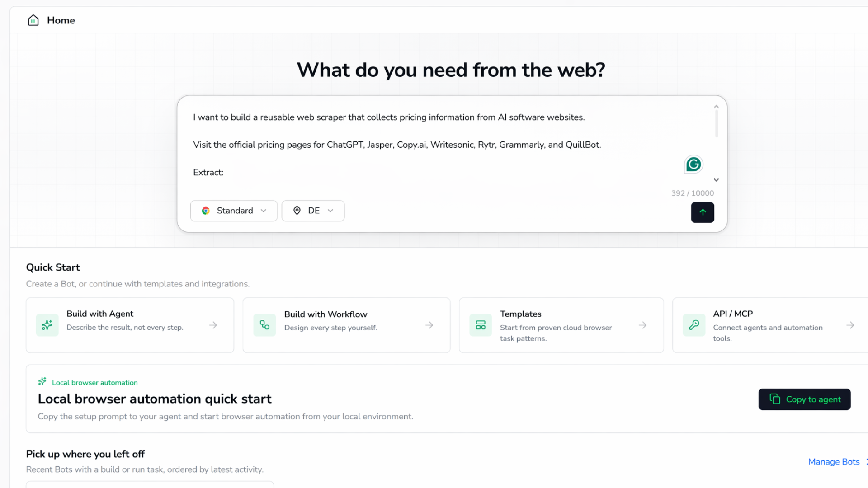Click the Quick Start heading
The image size is (868, 488).
[53, 267]
